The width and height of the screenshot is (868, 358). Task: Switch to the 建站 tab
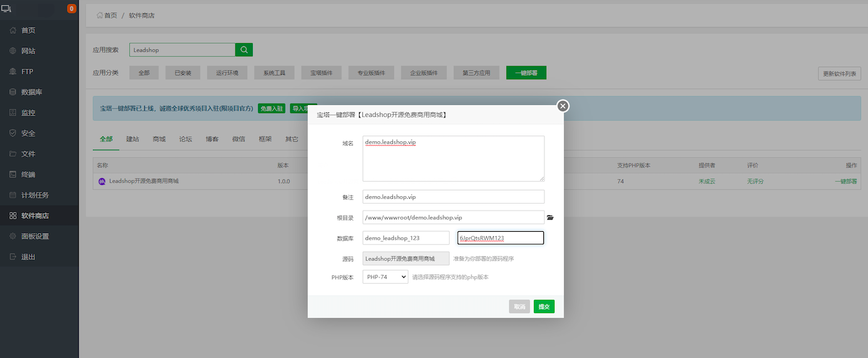[x=132, y=139]
